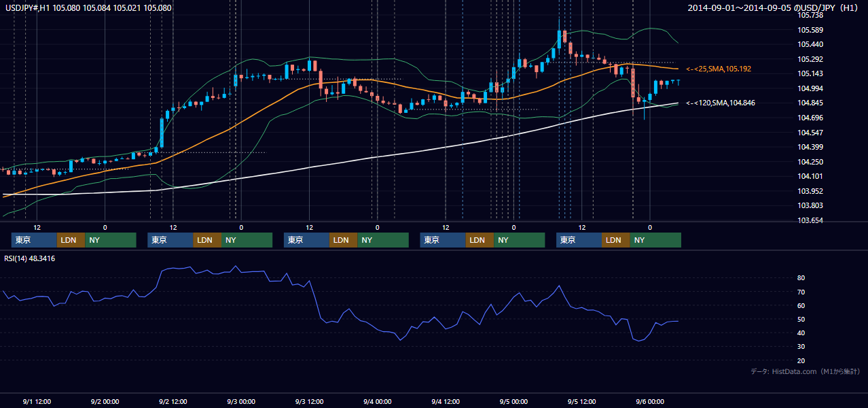The width and height of the screenshot is (868, 408).
Task: Click the 9/4 00:00 time axis label
Action: coord(377,401)
